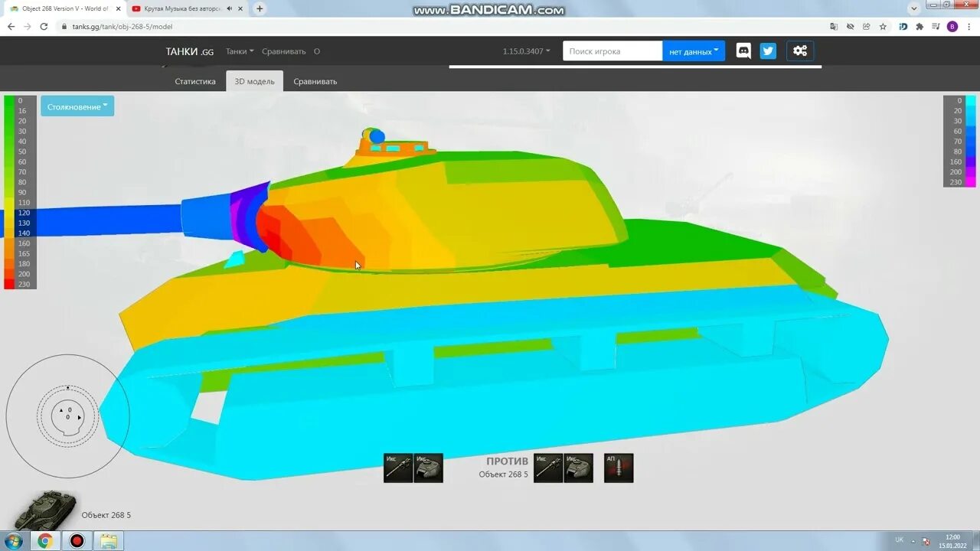Reload the tanks.gg page

point(44,26)
